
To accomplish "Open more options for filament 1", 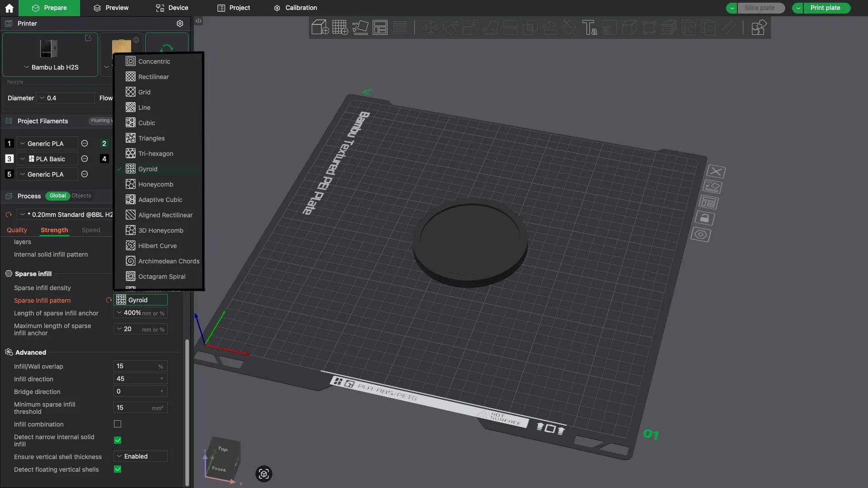I will [85, 144].
